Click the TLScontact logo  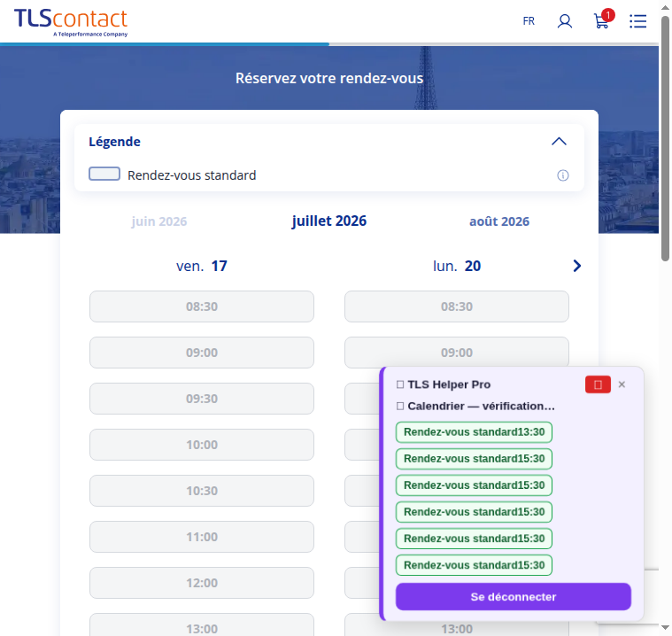[x=71, y=22]
